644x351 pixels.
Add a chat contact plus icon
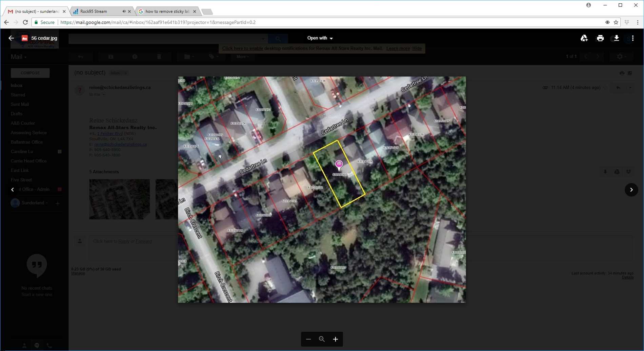point(58,203)
